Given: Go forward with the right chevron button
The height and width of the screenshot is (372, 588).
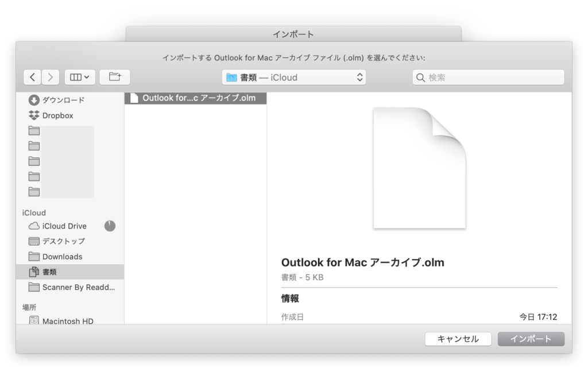Looking at the screenshot, I should pyautogui.click(x=51, y=77).
